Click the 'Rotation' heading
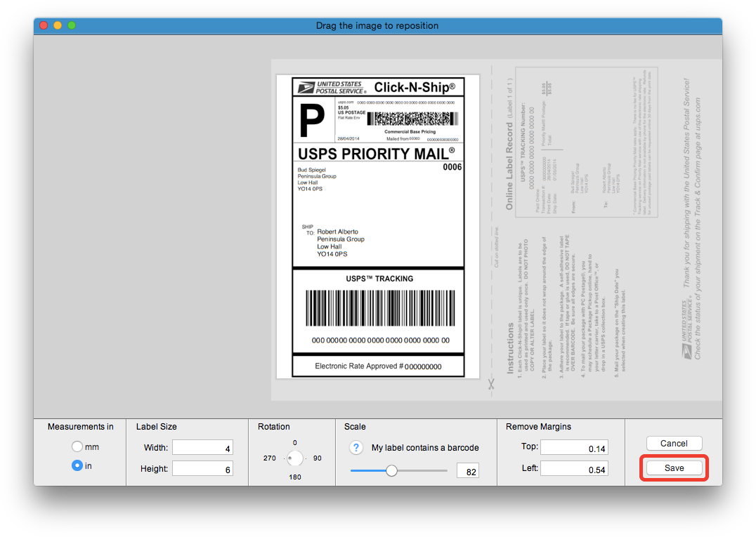The width and height of the screenshot is (756, 537). [274, 427]
